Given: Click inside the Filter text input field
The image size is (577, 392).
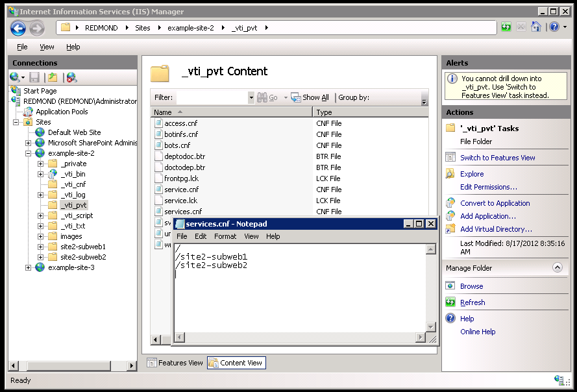Looking at the screenshot, I should 212,97.
